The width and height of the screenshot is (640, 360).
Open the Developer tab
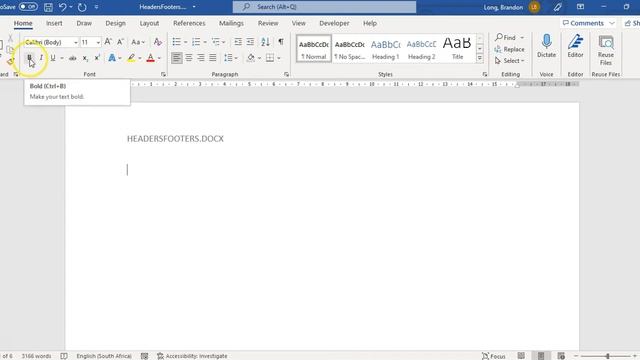coord(334,23)
